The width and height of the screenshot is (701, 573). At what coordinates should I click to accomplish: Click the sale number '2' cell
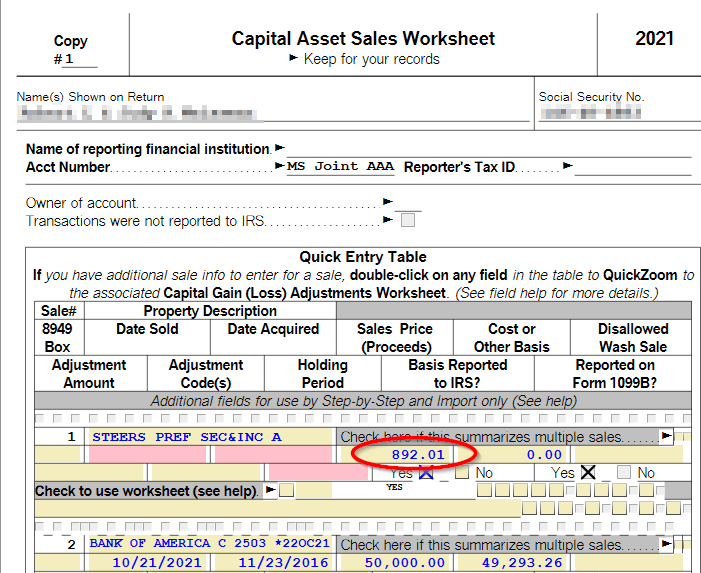click(x=59, y=544)
